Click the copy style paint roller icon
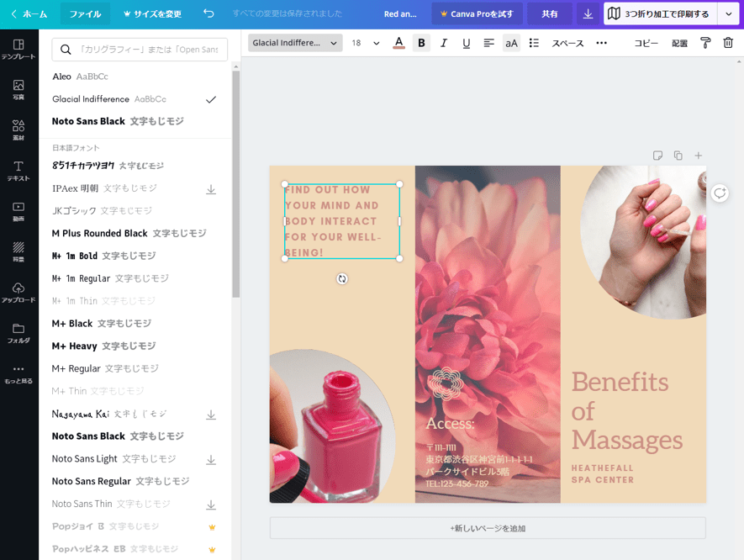 [x=705, y=43]
